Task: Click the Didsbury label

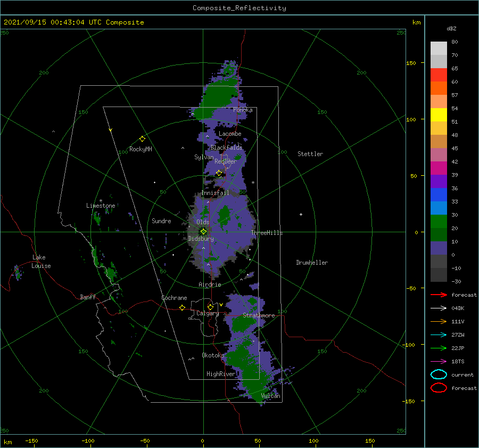Action: click(201, 239)
